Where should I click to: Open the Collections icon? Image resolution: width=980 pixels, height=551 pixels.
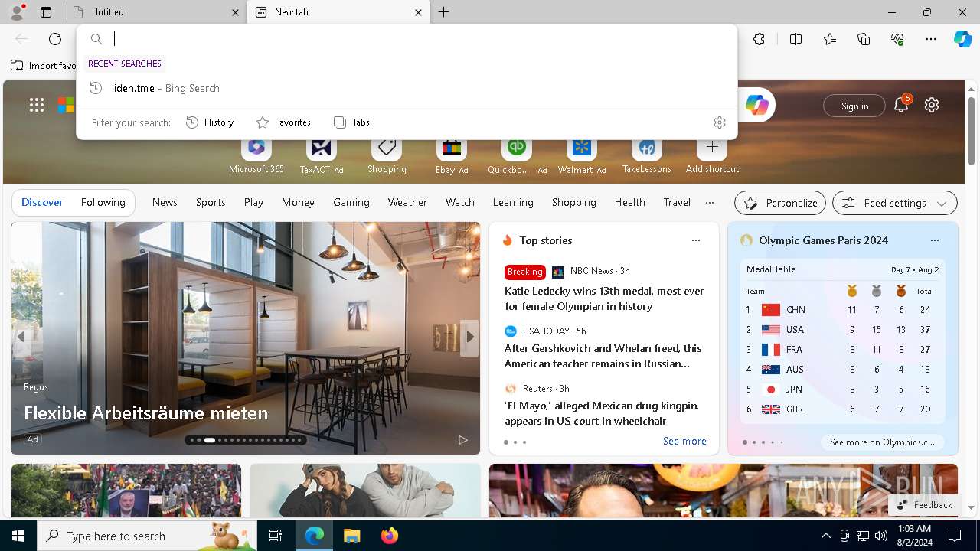864,39
